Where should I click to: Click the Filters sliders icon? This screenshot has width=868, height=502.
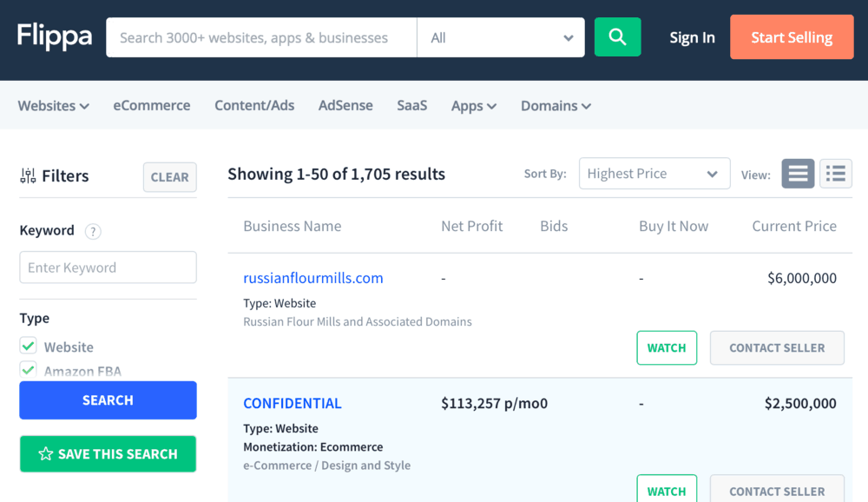(x=28, y=176)
